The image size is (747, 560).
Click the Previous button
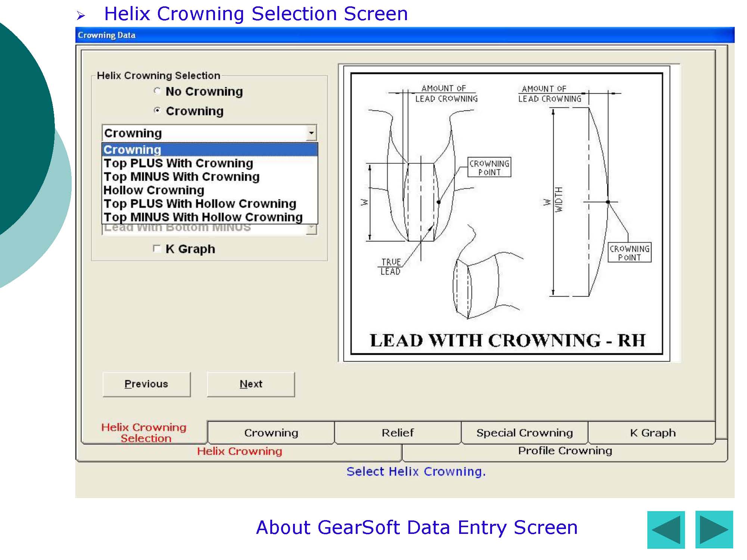tap(146, 384)
